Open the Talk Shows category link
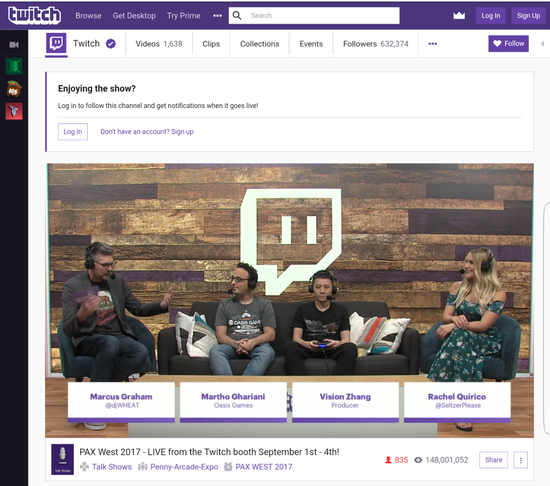 point(112,467)
